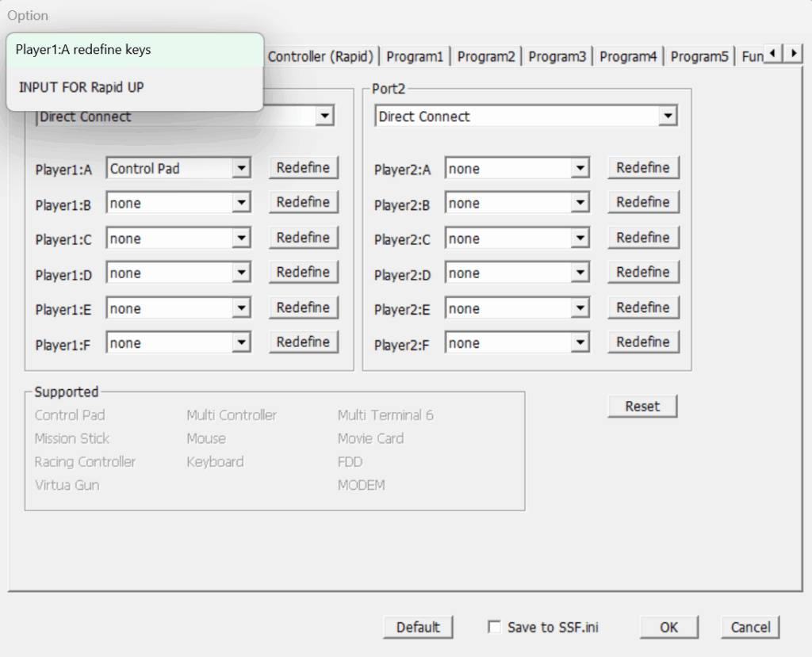This screenshot has width=812, height=657.
Task: Click Redefine for Player1:A
Action: pos(303,168)
